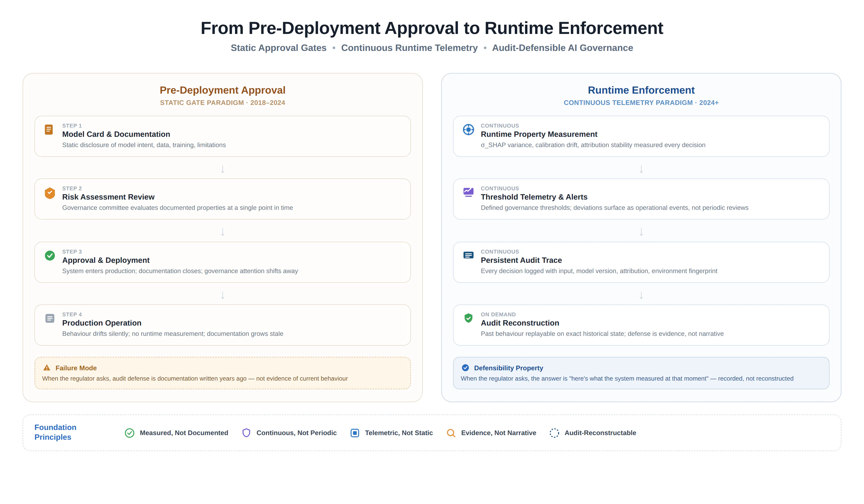Click the Foundation Principles label
Viewport: 864px width, 504px height.
point(55,432)
